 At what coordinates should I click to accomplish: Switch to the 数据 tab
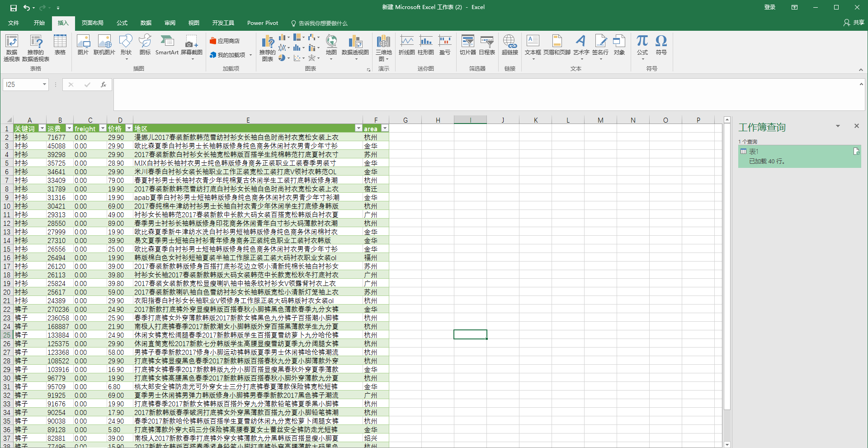click(x=146, y=23)
